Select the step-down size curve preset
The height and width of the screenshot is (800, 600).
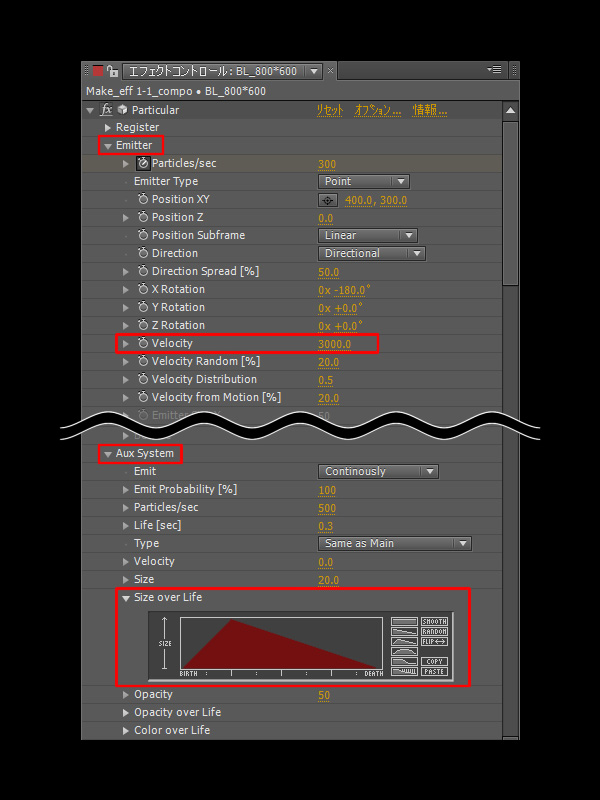[x=404, y=662]
